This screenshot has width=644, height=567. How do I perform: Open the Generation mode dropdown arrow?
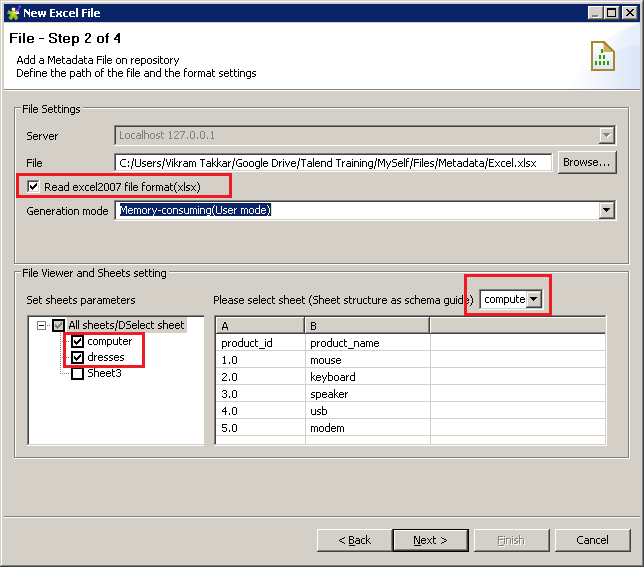[x=606, y=210]
